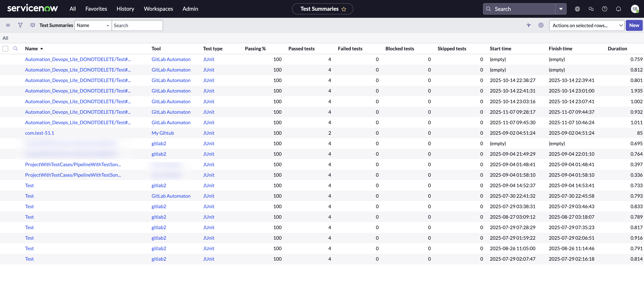Screen dimensions: 644x281
Task: Open ProjectWithTestCases record with duration 0.336
Action: click(x=73, y=175)
